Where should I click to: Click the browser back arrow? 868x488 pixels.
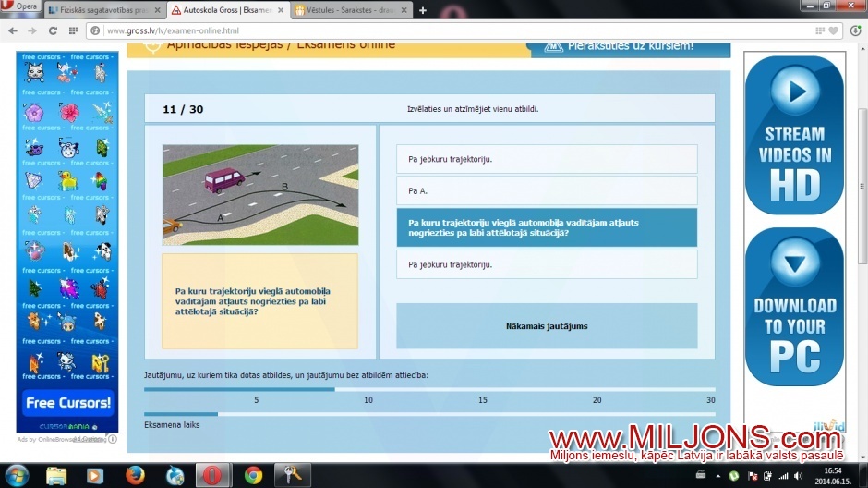(12, 30)
